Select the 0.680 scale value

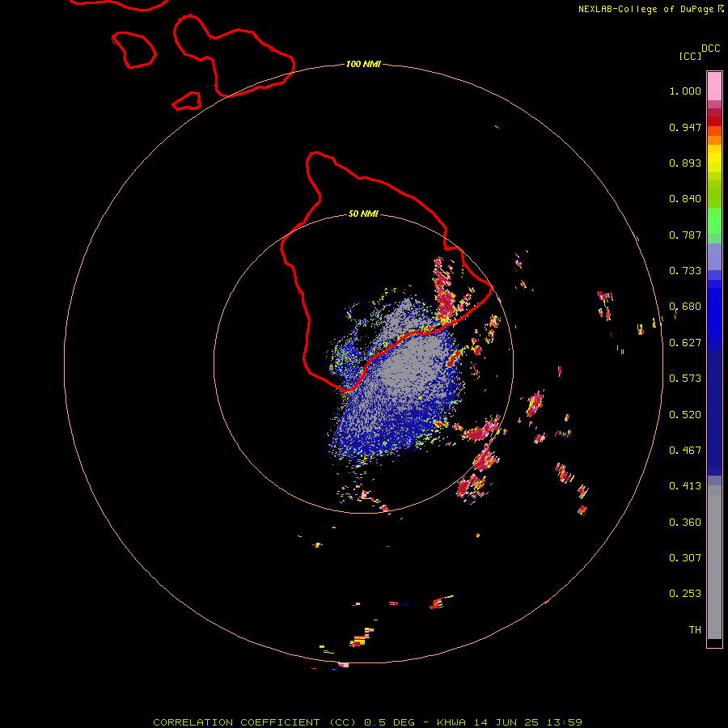tap(685, 307)
